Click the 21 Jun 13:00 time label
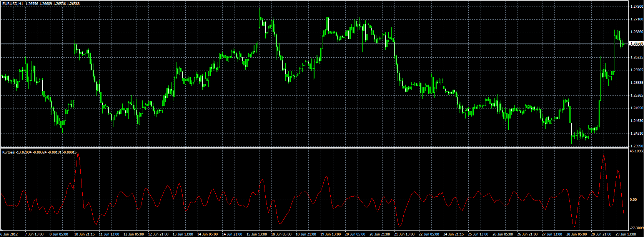The image size is (644, 237). [404, 234]
